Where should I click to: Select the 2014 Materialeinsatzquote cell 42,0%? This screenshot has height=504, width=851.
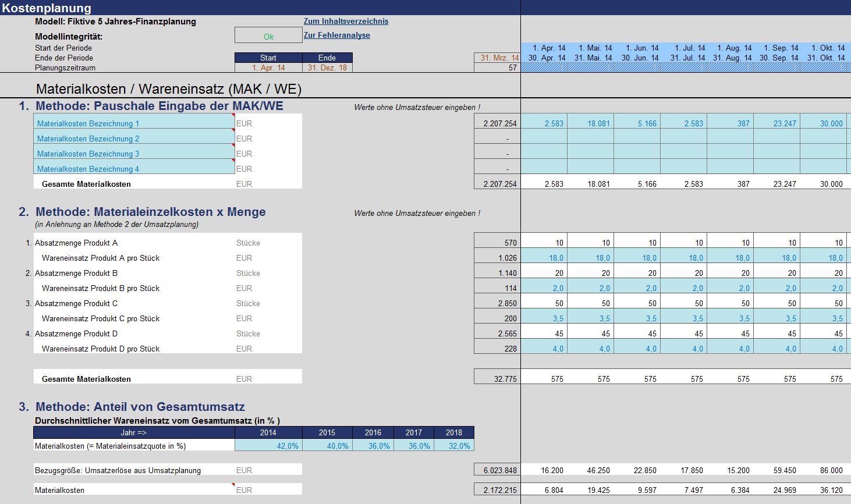point(268,446)
